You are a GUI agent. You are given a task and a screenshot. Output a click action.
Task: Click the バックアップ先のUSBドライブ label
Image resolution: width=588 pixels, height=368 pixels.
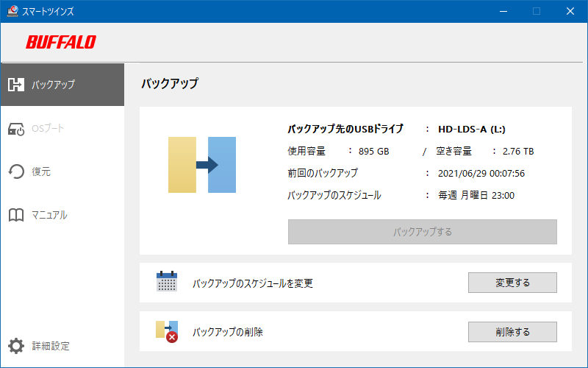click(x=345, y=130)
